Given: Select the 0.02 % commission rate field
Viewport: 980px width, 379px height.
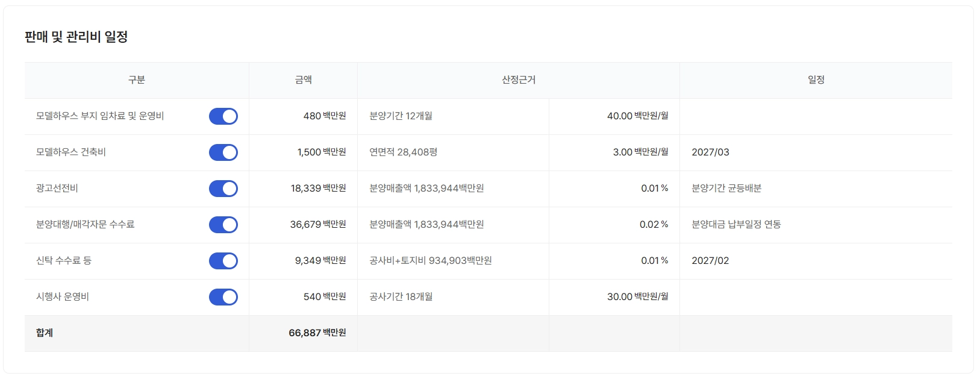Looking at the screenshot, I should [649, 225].
